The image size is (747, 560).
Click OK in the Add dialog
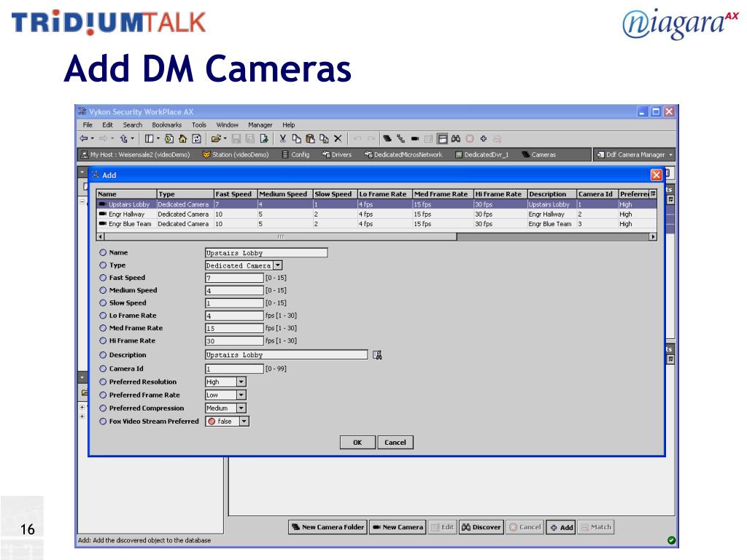coord(357,443)
